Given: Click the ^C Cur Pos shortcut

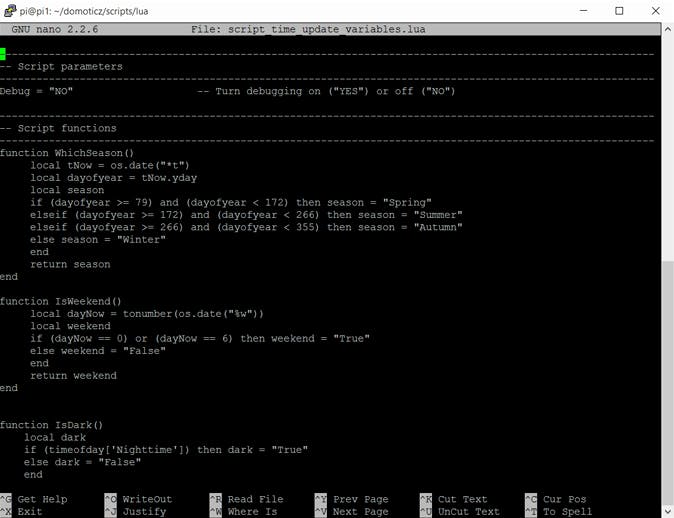Looking at the screenshot, I should coord(556,500).
